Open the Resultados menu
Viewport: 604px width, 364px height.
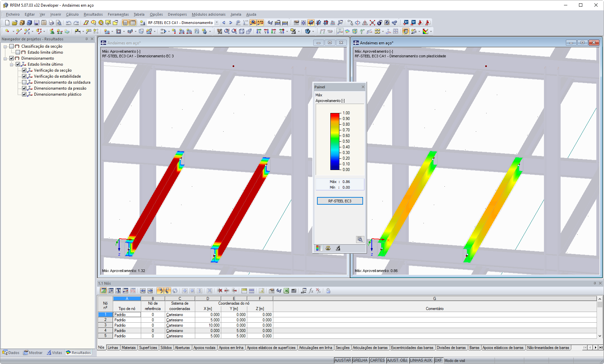[92, 14]
